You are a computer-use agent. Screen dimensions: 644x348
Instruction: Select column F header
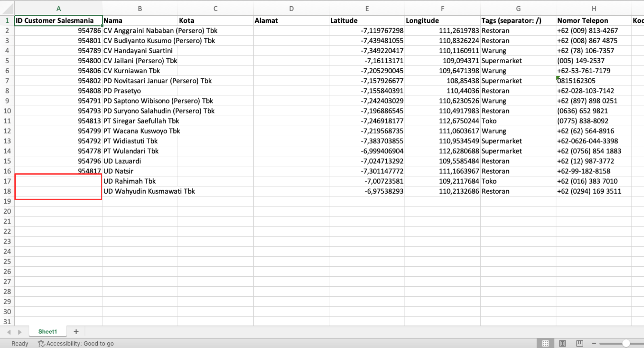click(x=442, y=9)
